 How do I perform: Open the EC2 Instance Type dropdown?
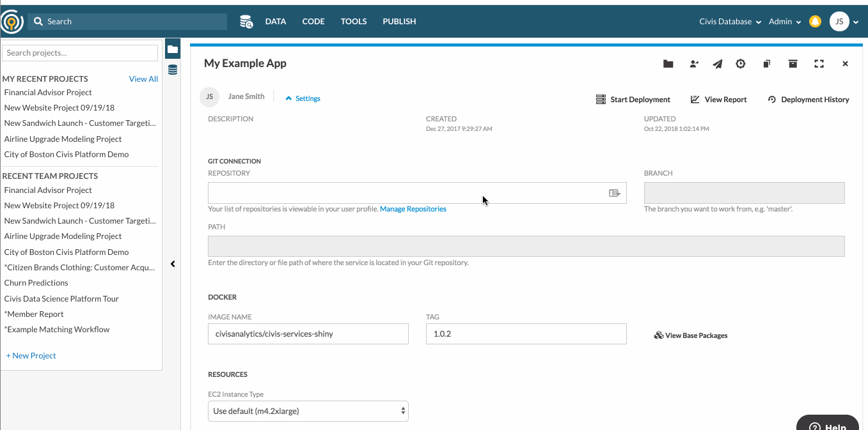click(x=308, y=411)
